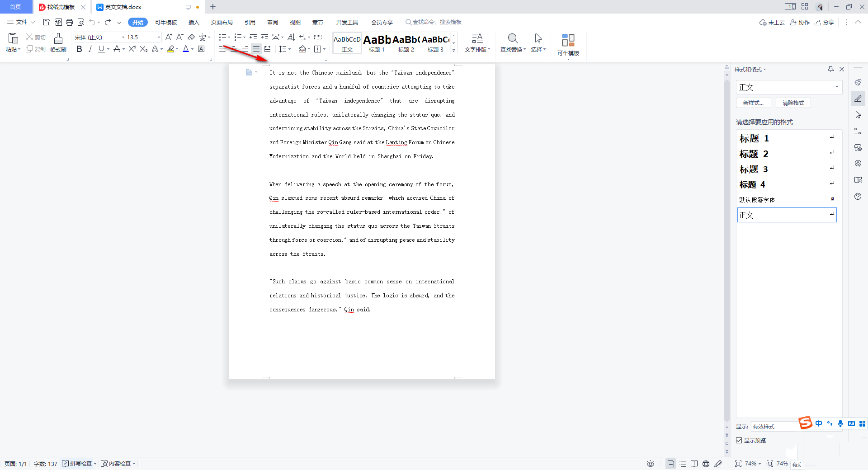
Task: Click the increase font size icon
Action: (x=169, y=37)
